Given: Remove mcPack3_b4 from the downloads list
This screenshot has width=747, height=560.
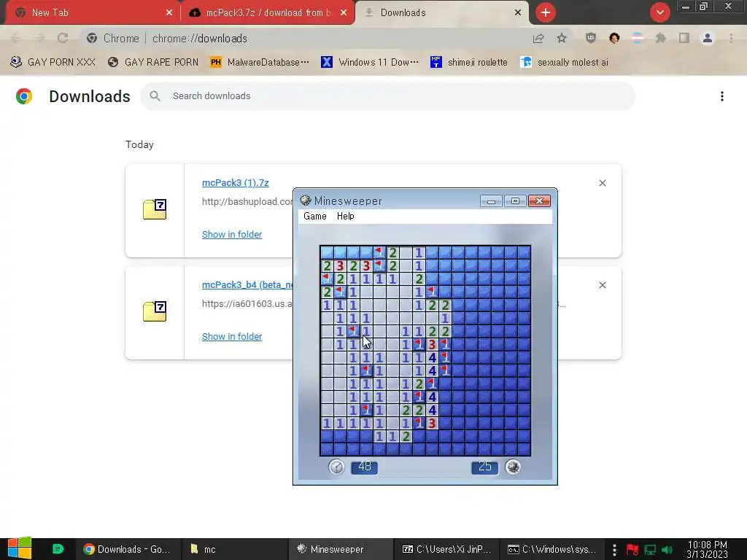Looking at the screenshot, I should (602, 285).
